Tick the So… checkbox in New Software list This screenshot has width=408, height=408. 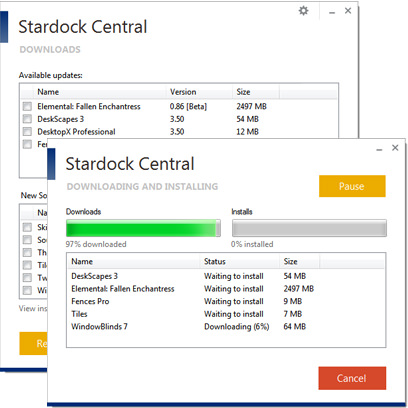pyautogui.click(x=27, y=240)
